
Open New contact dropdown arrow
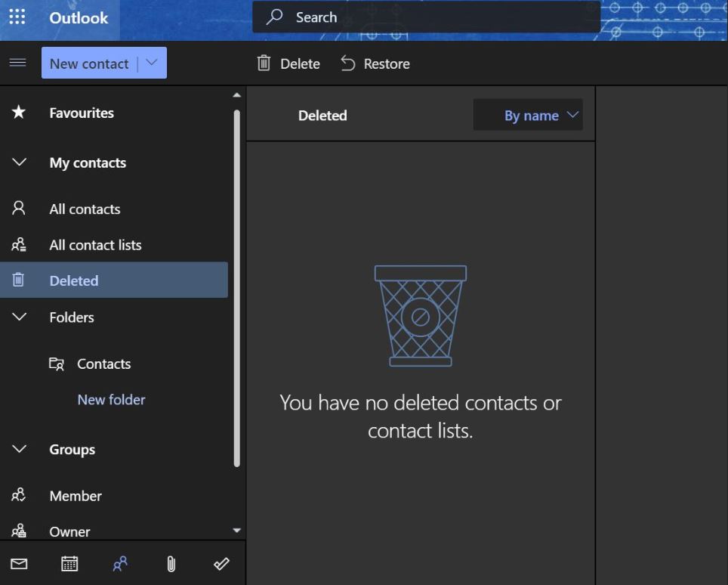[x=152, y=62]
